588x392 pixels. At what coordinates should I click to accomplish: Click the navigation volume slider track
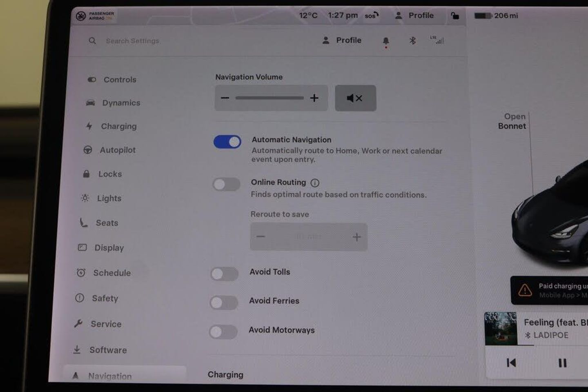(269, 98)
